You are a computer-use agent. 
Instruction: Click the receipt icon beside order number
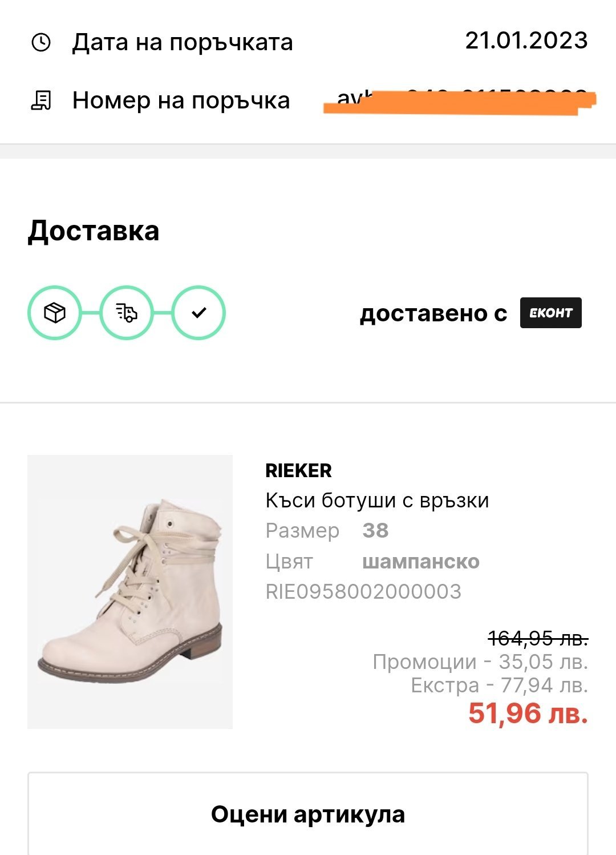tap(41, 100)
